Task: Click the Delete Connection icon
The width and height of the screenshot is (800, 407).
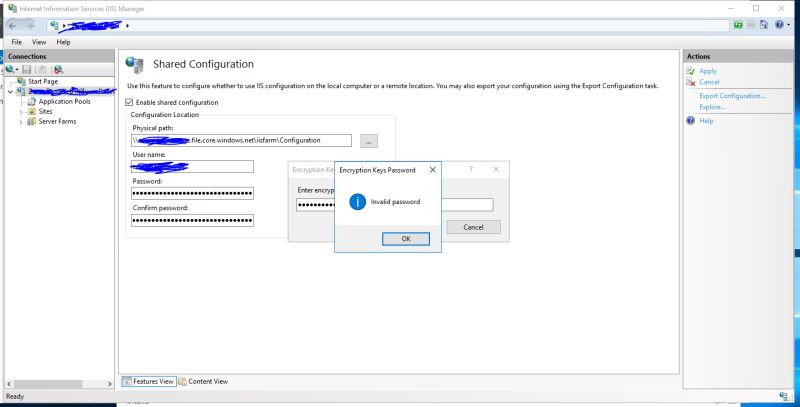Action: 58,69
